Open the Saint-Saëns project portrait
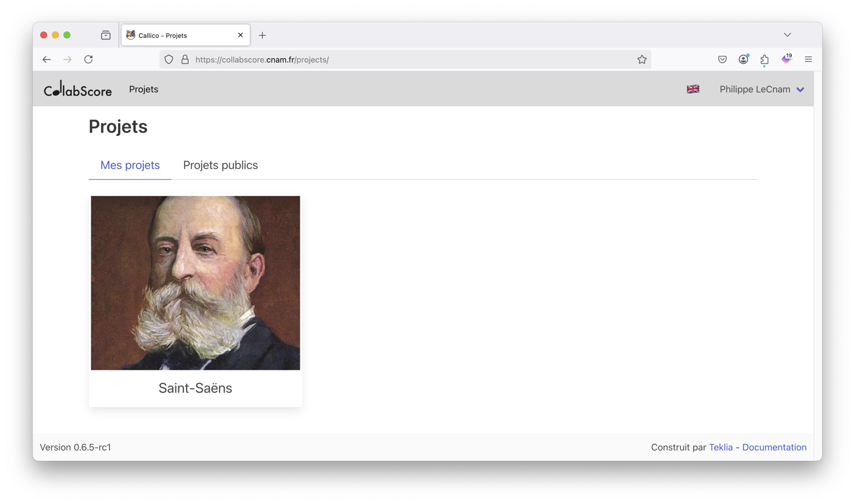855x504 pixels. [195, 283]
